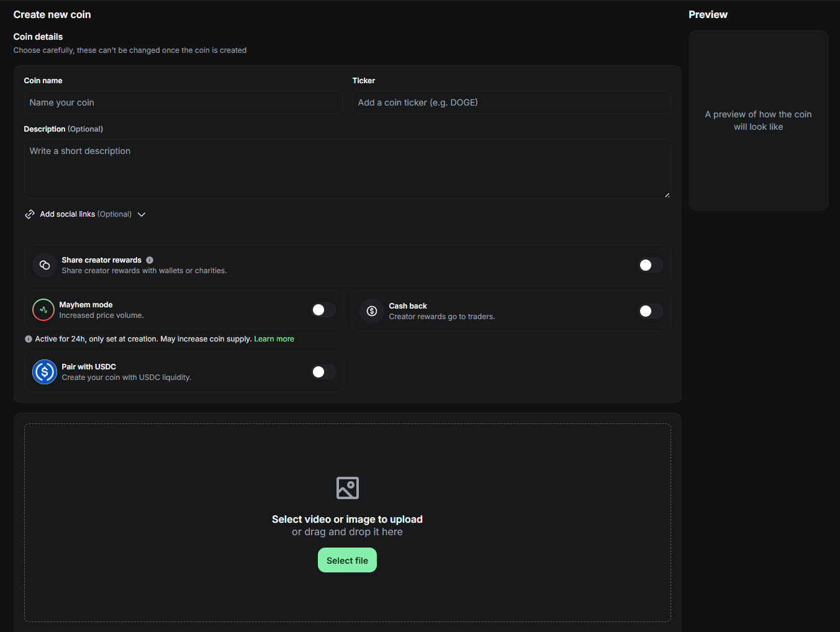The image size is (840, 632).
Task: Click the Share creator rewards coins icon
Action: point(45,265)
